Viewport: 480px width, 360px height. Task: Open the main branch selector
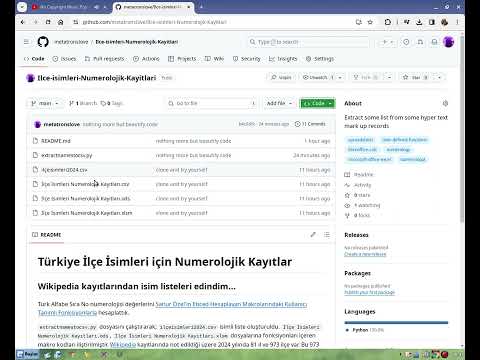(x=45, y=103)
